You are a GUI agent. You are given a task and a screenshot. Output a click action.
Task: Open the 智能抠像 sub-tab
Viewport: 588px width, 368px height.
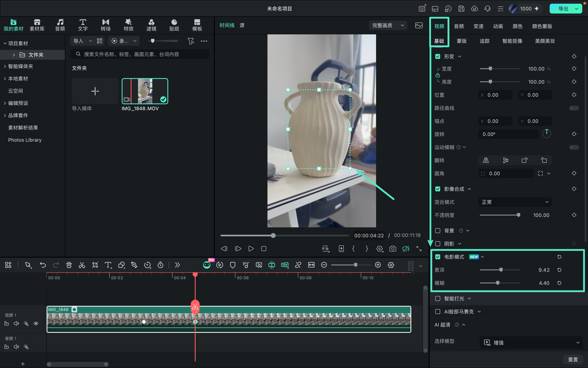(x=512, y=41)
